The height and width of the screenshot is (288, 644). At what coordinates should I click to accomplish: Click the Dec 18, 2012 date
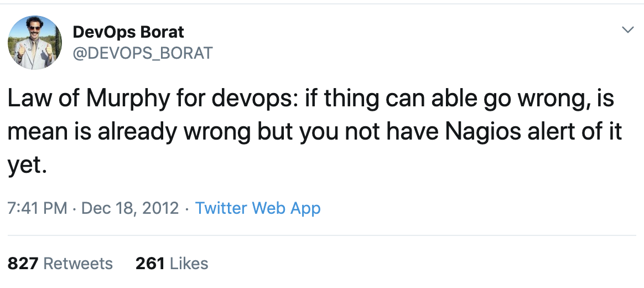(130, 208)
